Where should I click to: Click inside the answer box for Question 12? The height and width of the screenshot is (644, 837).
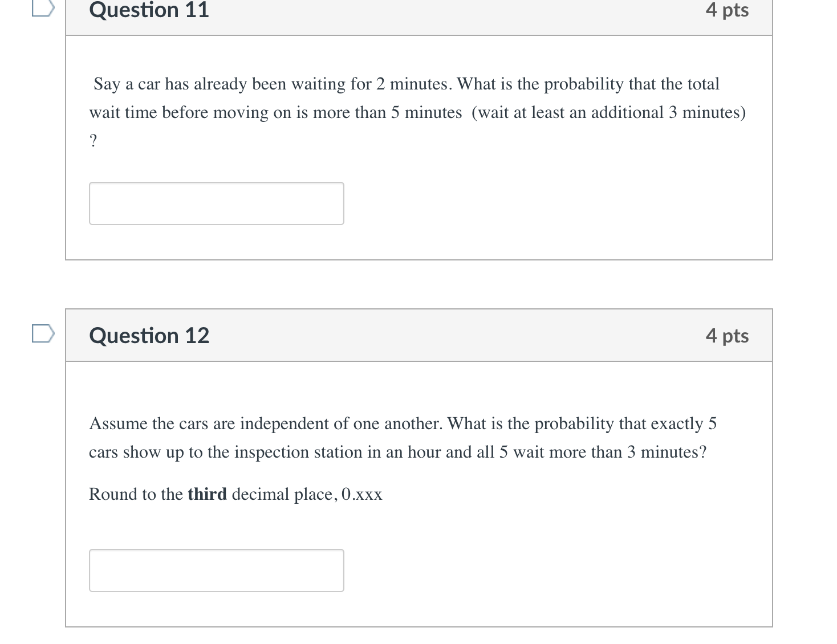coord(217,570)
